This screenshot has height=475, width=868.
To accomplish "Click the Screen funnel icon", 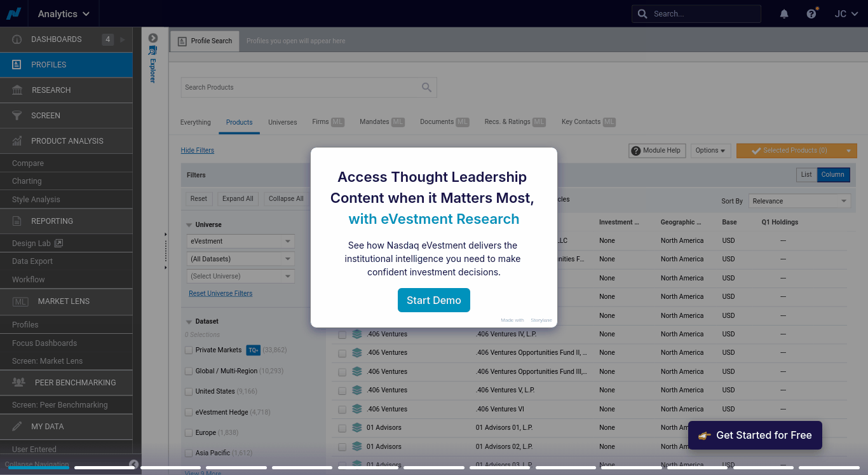I will coord(17,116).
